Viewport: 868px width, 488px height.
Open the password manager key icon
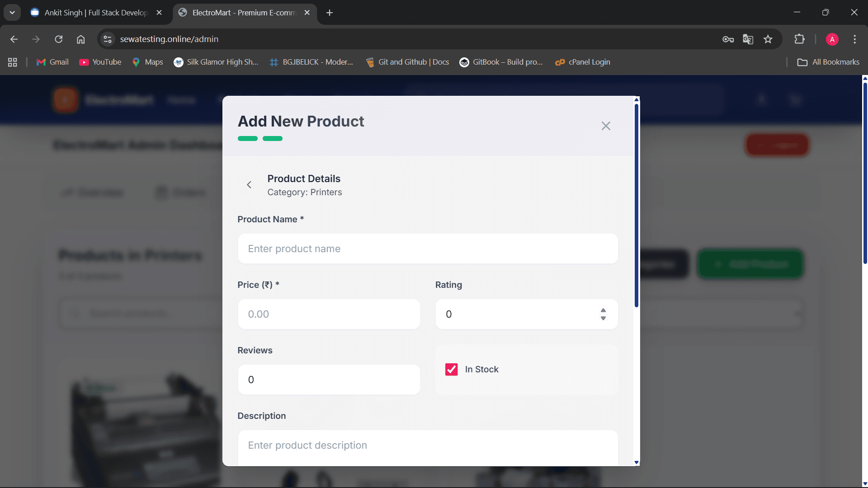click(x=728, y=39)
